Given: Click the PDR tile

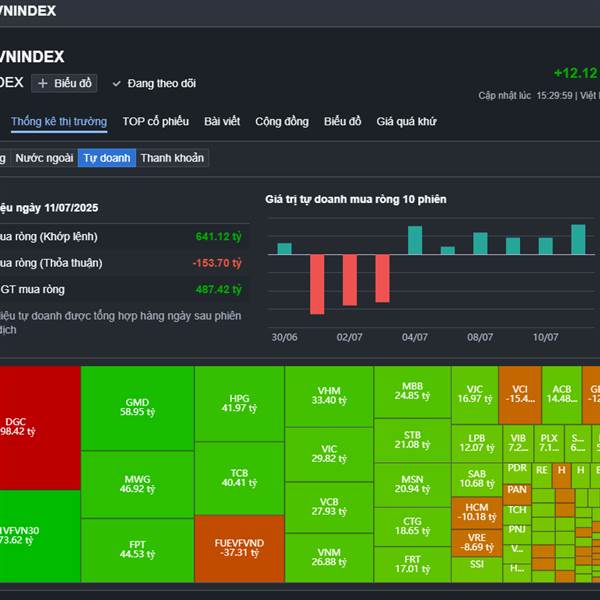Looking at the screenshot, I should click(517, 473).
